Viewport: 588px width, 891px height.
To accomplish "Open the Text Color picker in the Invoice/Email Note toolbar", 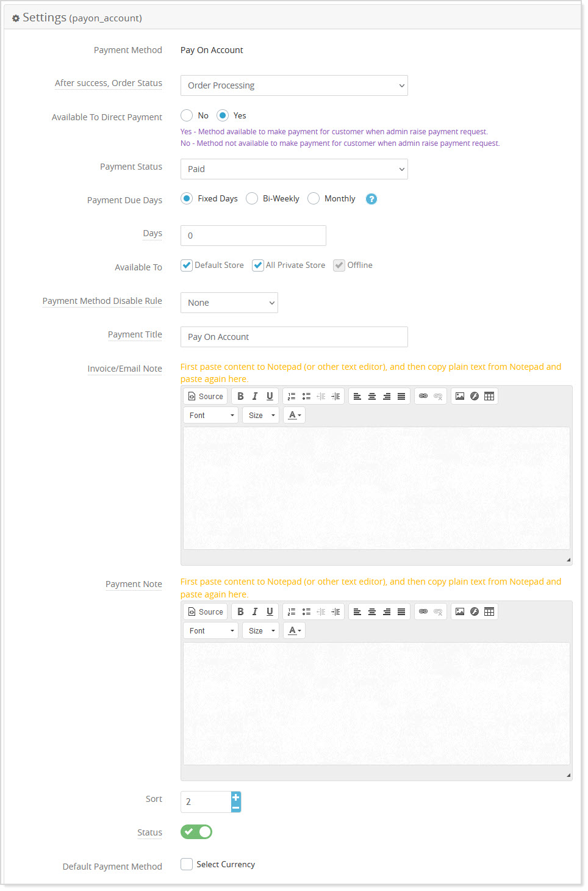I will point(294,414).
